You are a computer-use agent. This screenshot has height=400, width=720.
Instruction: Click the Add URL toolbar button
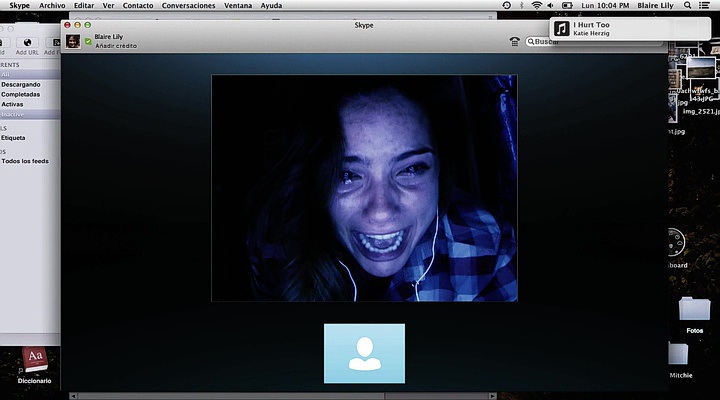coord(27,46)
